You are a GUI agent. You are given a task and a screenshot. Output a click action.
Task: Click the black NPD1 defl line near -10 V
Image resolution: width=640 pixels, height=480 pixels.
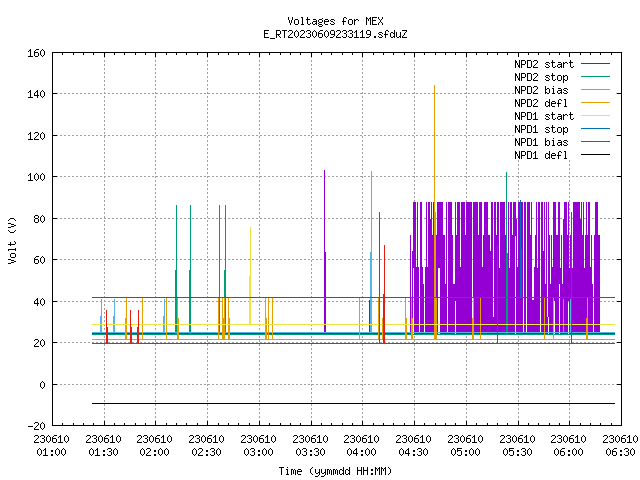tap(353, 403)
